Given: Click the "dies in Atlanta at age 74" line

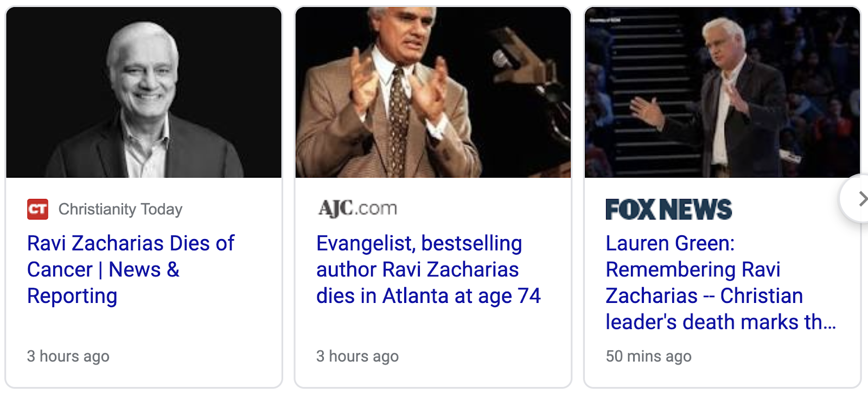Looking at the screenshot, I should pyautogui.click(x=429, y=296).
